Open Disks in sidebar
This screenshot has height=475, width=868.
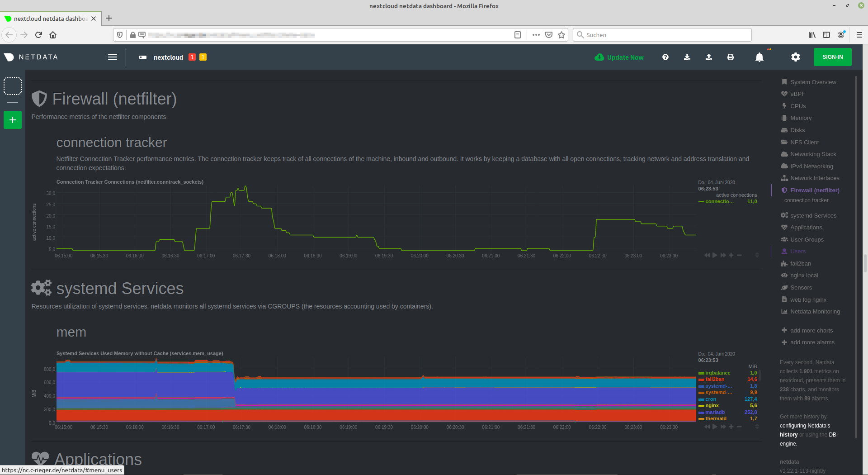pyautogui.click(x=793, y=130)
